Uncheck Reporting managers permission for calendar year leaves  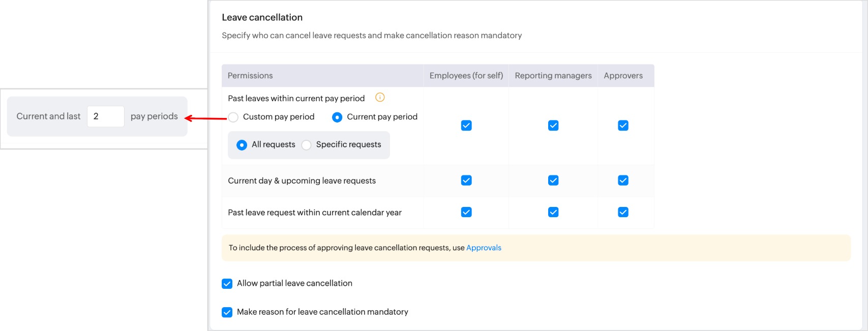[553, 212]
